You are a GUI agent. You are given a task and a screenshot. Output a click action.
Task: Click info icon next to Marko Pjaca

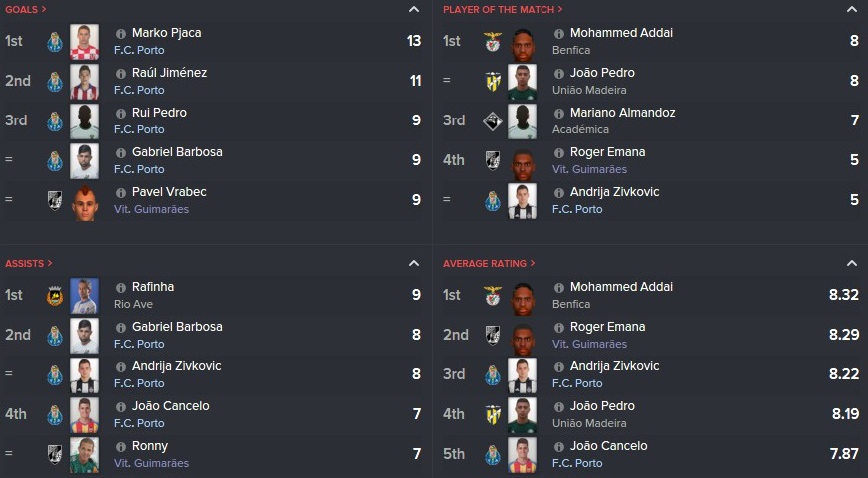(x=121, y=34)
